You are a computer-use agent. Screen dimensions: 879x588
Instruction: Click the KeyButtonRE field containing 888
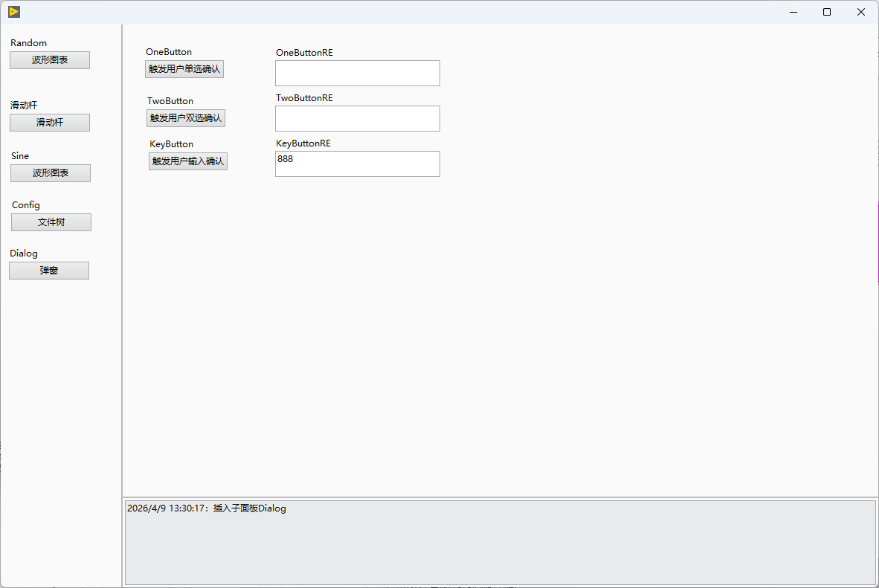(358, 164)
